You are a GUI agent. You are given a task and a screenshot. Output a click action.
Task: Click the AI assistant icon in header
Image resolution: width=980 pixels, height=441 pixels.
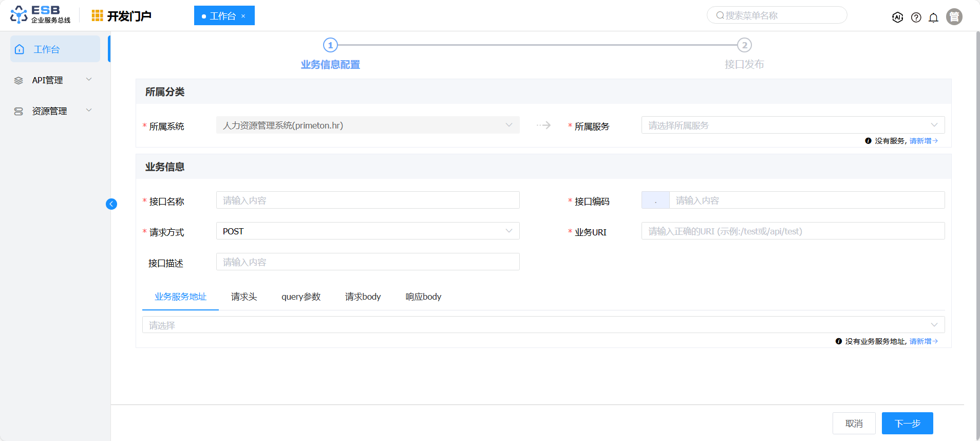(x=897, y=17)
